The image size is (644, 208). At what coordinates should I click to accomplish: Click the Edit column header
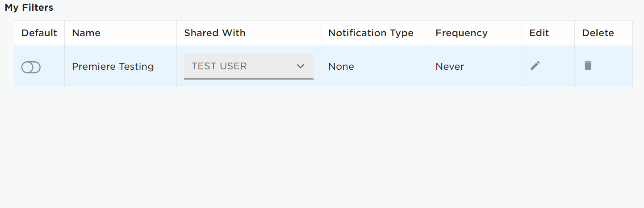[x=539, y=33]
